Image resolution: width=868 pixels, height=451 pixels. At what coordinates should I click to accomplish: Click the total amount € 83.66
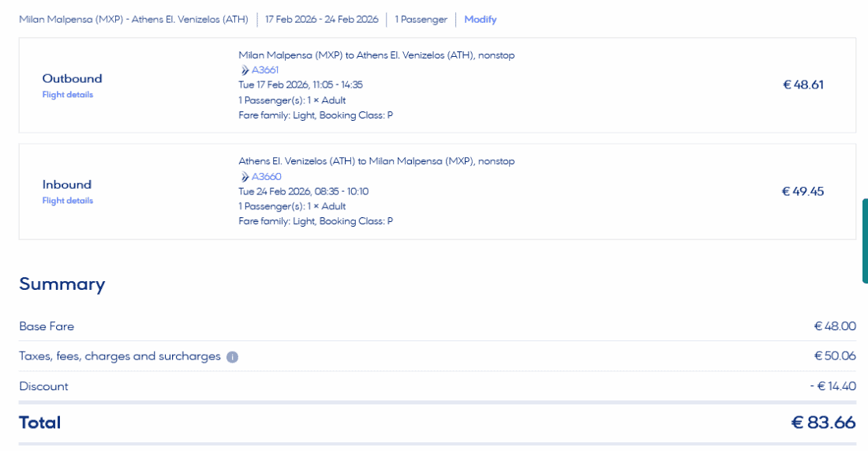823,423
